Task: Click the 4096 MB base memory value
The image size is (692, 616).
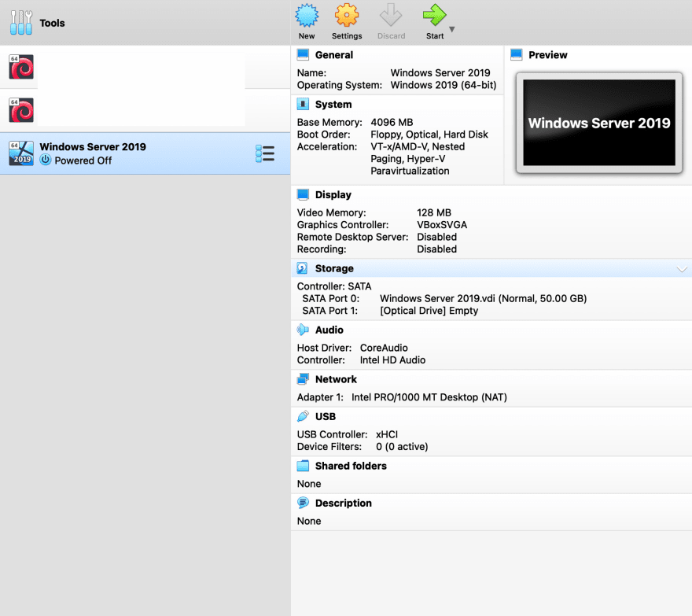Action: 392,122
